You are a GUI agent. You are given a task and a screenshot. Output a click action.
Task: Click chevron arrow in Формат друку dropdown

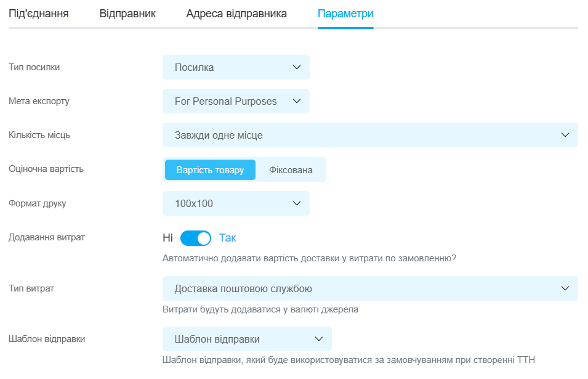pyautogui.click(x=297, y=203)
